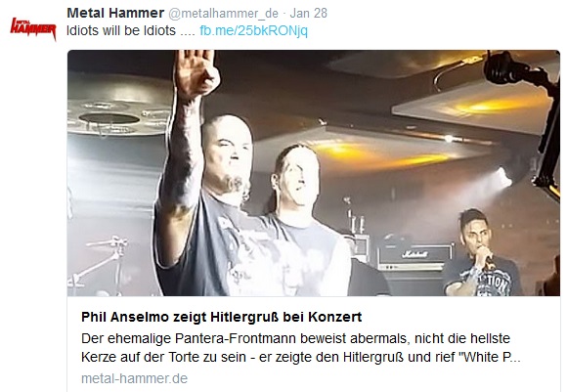Open headline 'Phil Anselmo zeigt Hitlergruß bei Konzert'
The width and height of the screenshot is (567, 392).
[221, 317]
